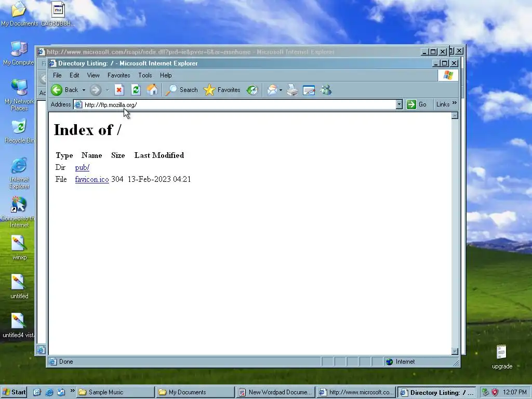This screenshot has height=399, width=532.
Task: Select the CAG5QB8H desktop file
Action: click(x=58, y=14)
